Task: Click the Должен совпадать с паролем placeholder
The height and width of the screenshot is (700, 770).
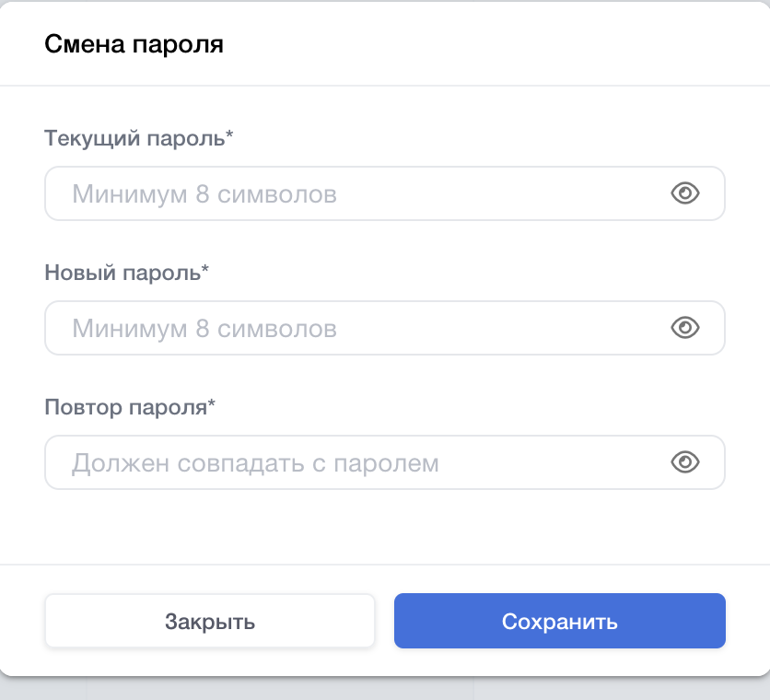Action: click(x=255, y=462)
